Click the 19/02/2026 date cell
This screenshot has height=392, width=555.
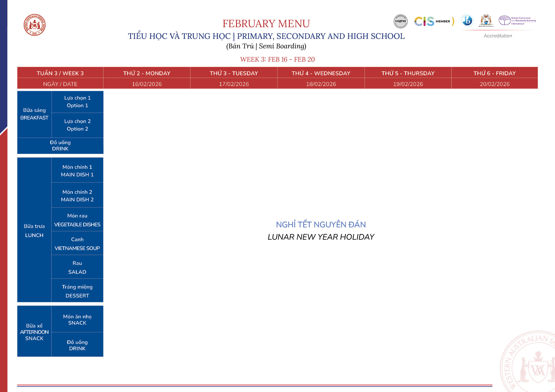click(408, 84)
